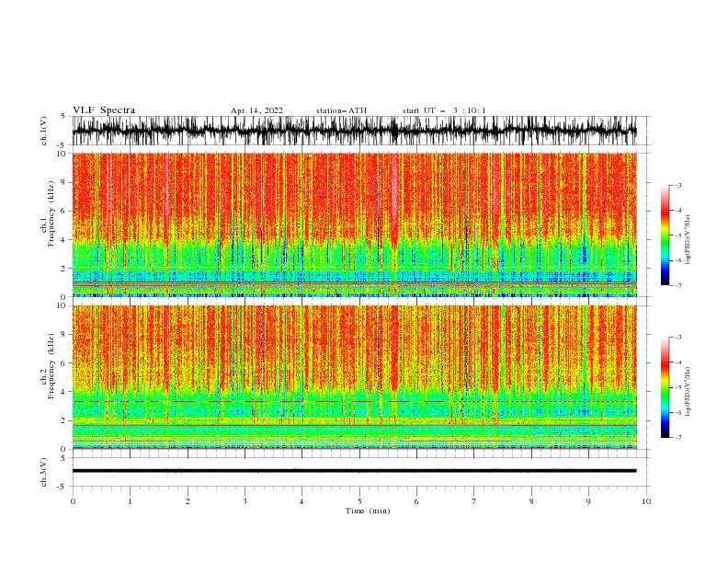Click time axis tick label "2"
This screenshot has height=563, width=728.
(x=188, y=501)
